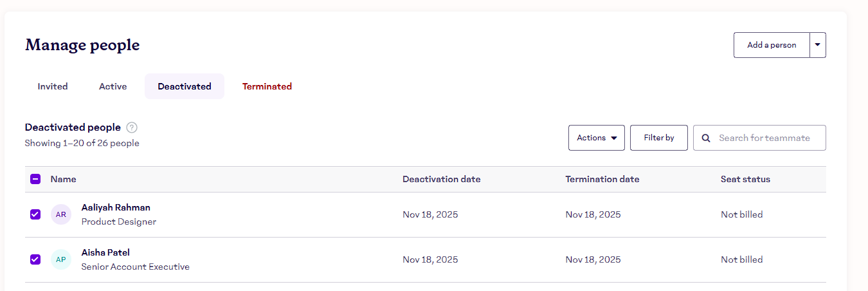
Task: Click the Deactivation date column header
Action: pos(441,179)
